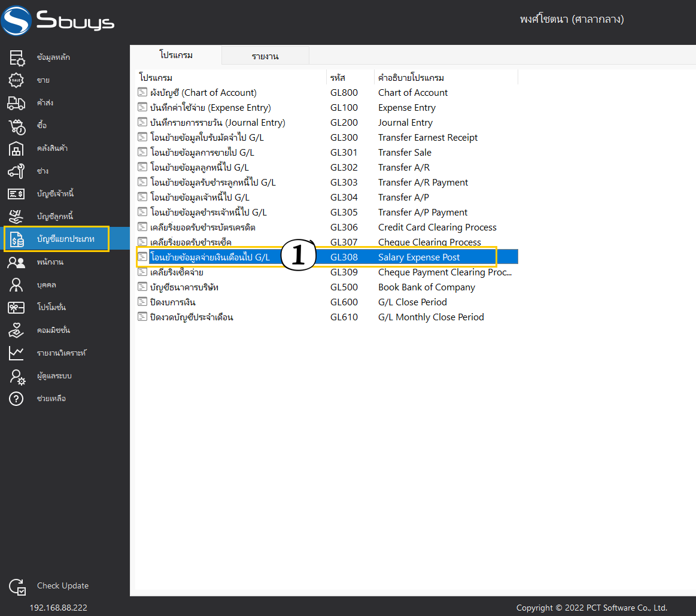Click the ช่วยเหลือ help question icon
The width and height of the screenshot is (696, 616).
pos(16,399)
